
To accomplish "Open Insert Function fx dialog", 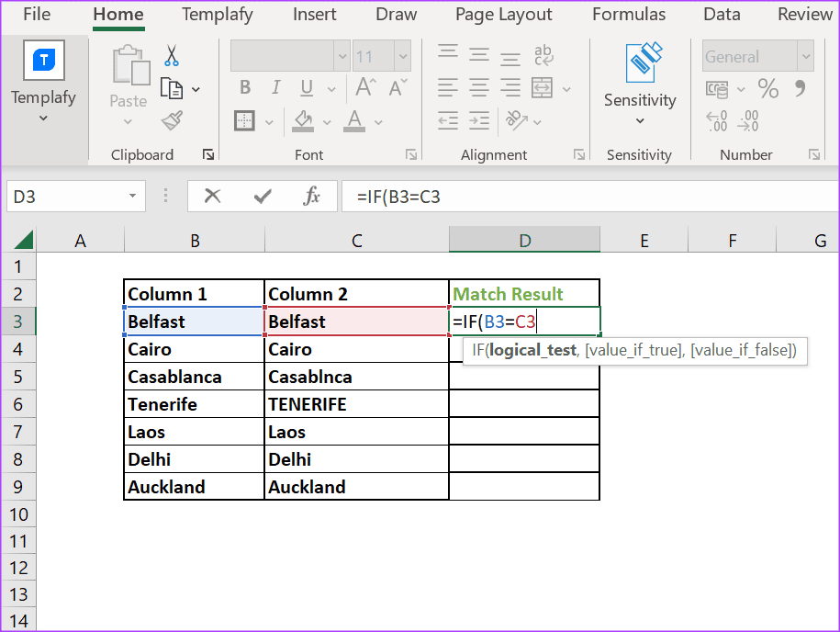I will coord(312,197).
